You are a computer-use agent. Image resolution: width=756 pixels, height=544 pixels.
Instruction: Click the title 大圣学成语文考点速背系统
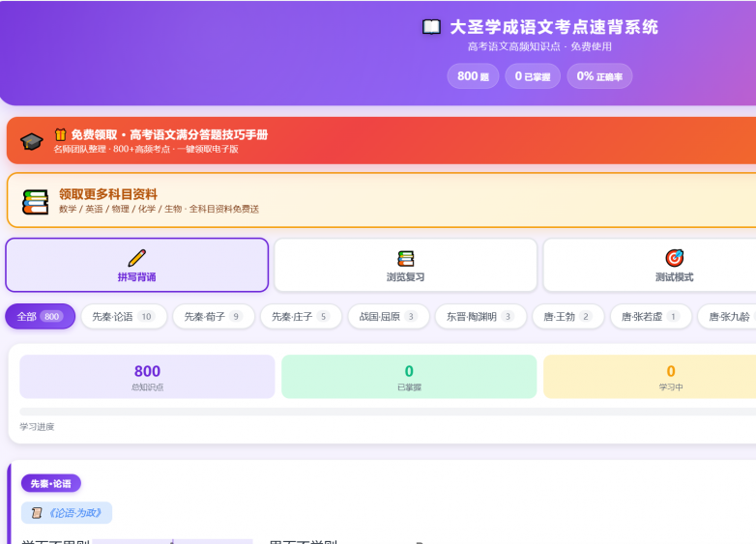pyautogui.click(x=554, y=27)
